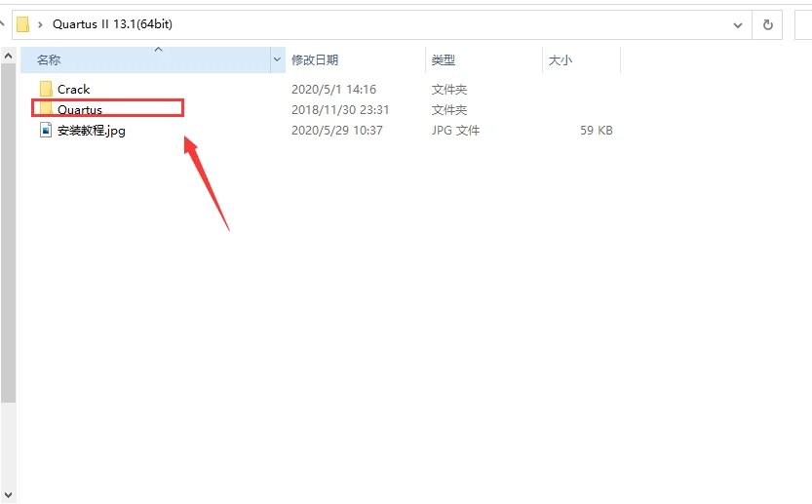This screenshot has width=812, height=504.
Task: Click the date 2020/5/29 10:37
Action: click(337, 130)
